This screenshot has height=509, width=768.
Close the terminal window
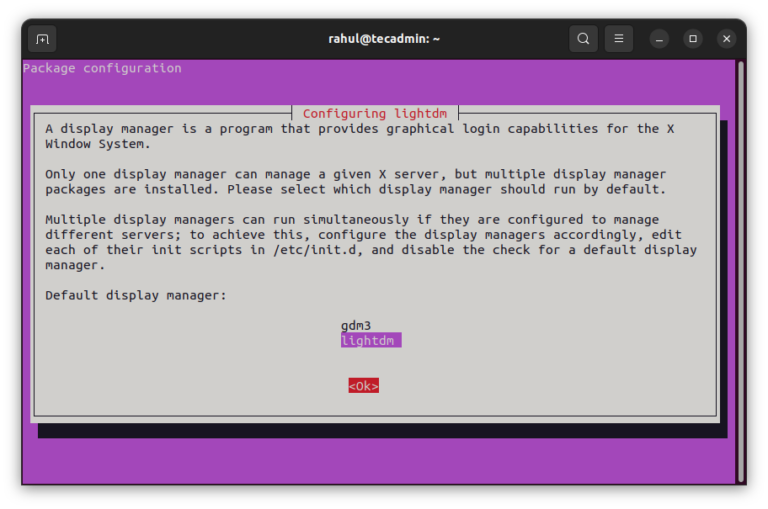pos(727,39)
